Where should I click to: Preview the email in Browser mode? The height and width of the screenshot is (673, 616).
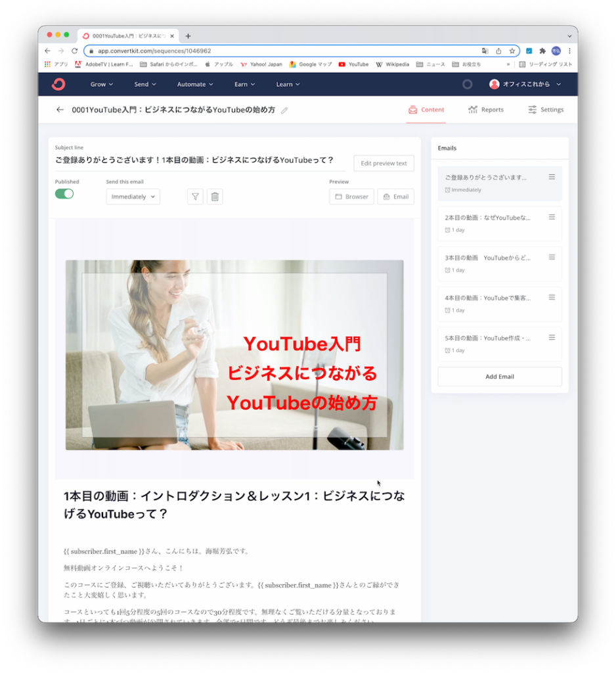(x=351, y=196)
